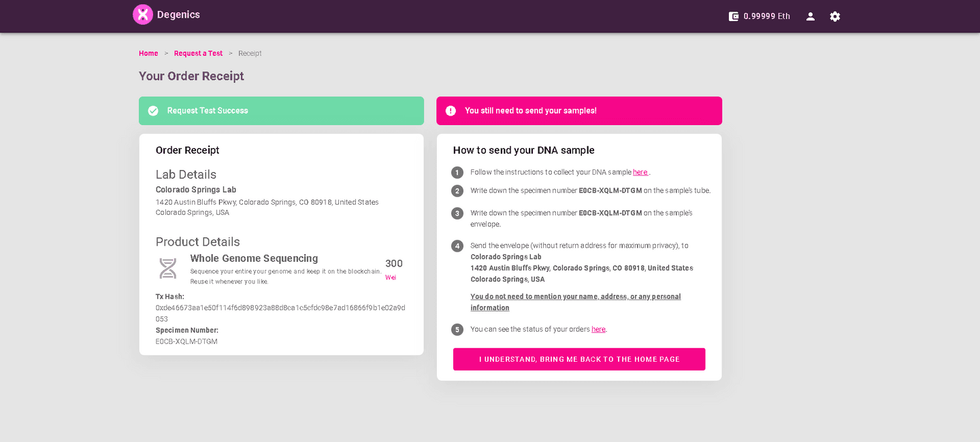Click the step 5 number badge

[457, 330]
